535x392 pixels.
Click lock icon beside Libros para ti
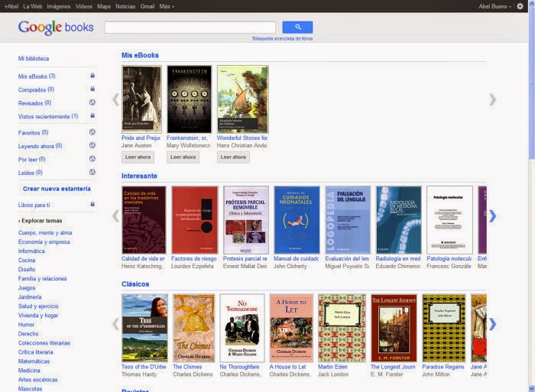92,204
